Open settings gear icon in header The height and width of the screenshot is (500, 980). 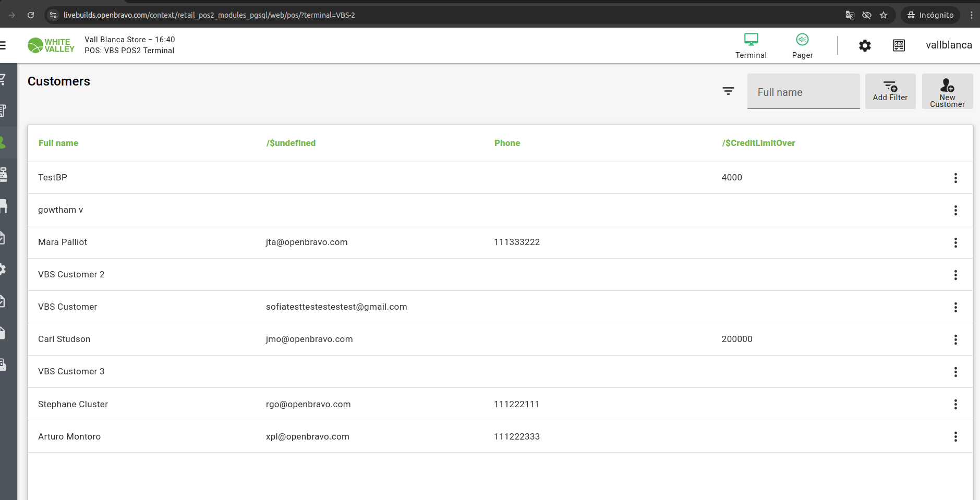click(865, 46)
